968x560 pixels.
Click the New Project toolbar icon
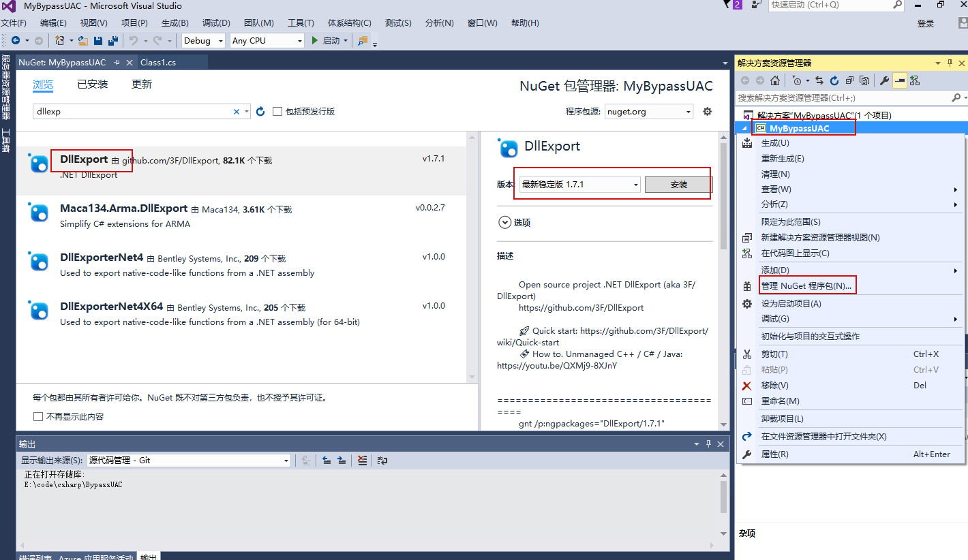[x=59, y=41]
